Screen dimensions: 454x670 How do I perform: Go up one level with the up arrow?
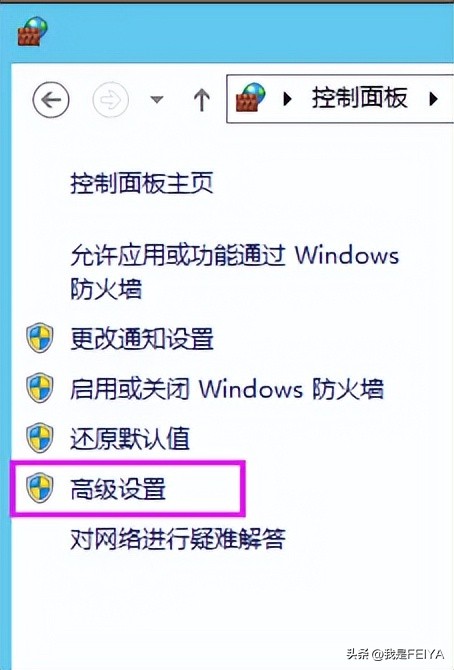(x=201, y=100)
